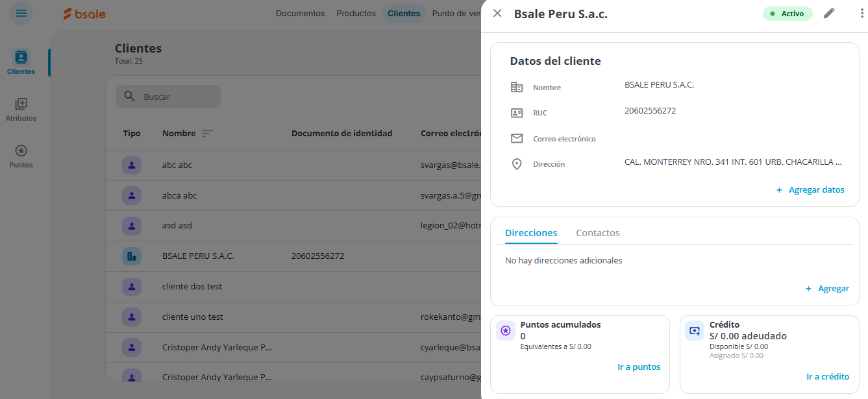Click Agregar datos link
Screen dimensions: 868x399
(x=810, y=190)
